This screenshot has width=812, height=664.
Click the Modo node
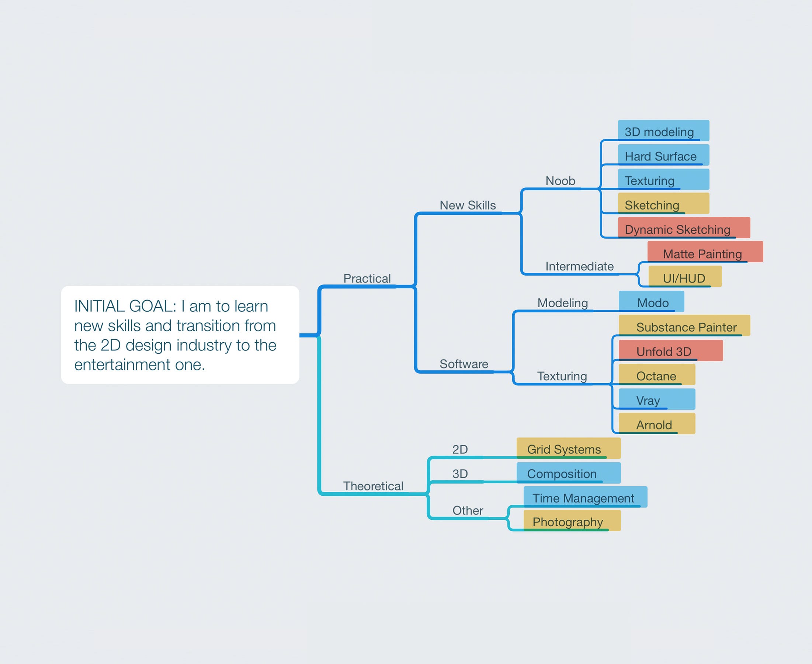[x=651, y=302]
